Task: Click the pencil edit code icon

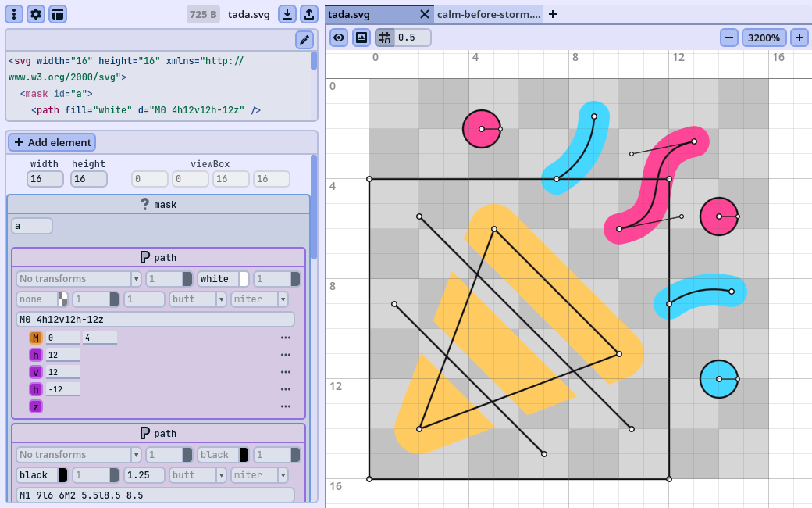Action: 304,40
